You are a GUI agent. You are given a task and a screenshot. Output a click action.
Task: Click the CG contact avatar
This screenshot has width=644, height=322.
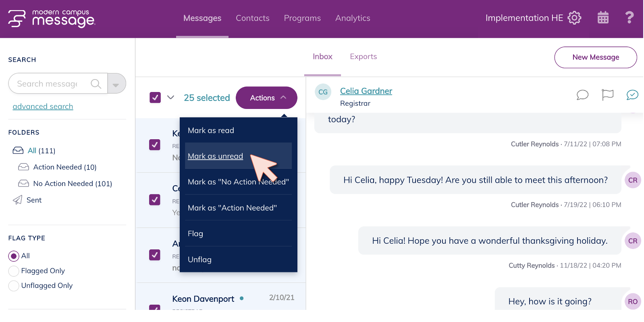click(x=323, y=92)
